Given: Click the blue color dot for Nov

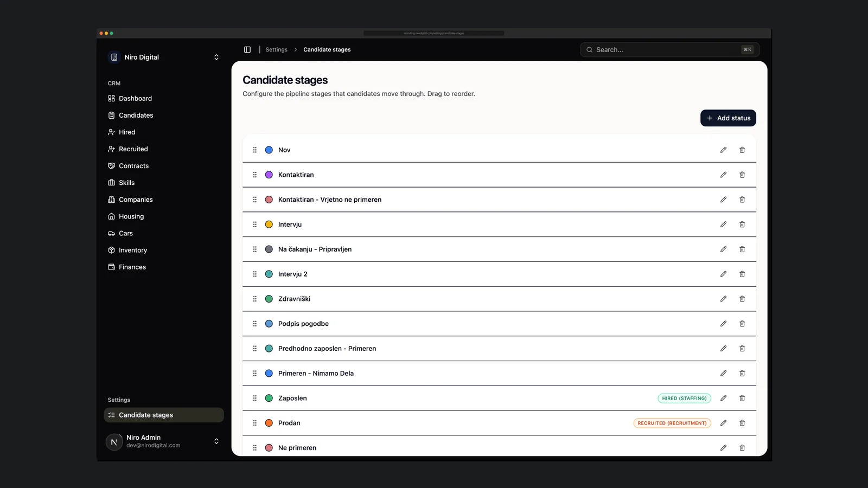Looking at the screenshot, I should tap(269, 150).
